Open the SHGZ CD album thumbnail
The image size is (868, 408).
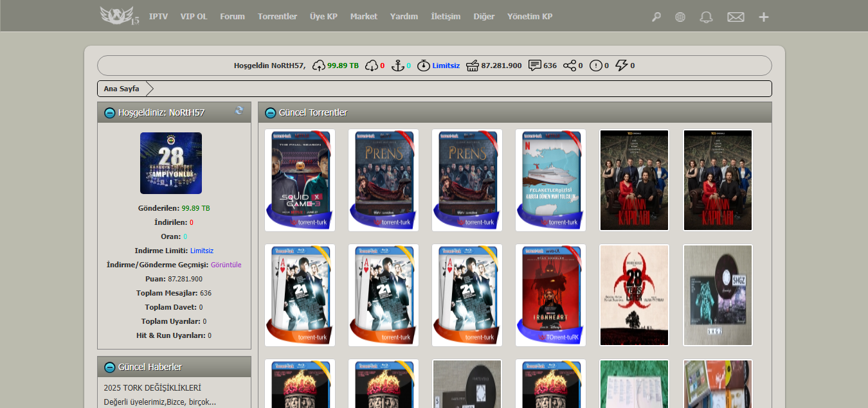[x=718, y=296]
